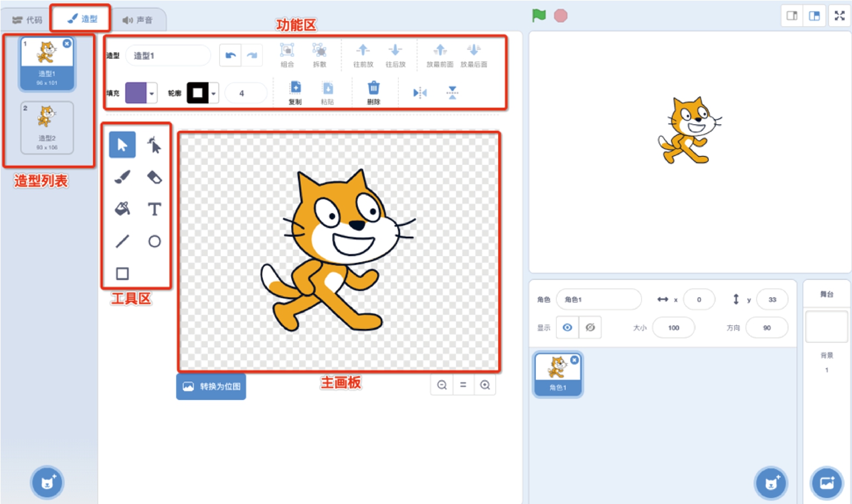Viewport: 852px width, 504px height.
Task: Click the Redo arrow button
Action: tap(252, 55)
